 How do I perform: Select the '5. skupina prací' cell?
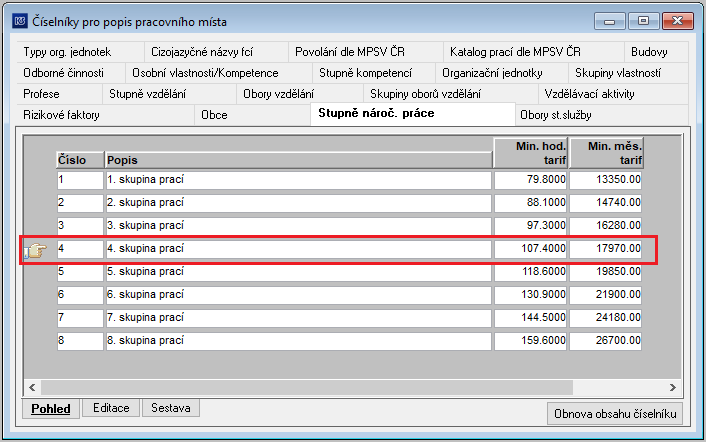click(299, 271)
